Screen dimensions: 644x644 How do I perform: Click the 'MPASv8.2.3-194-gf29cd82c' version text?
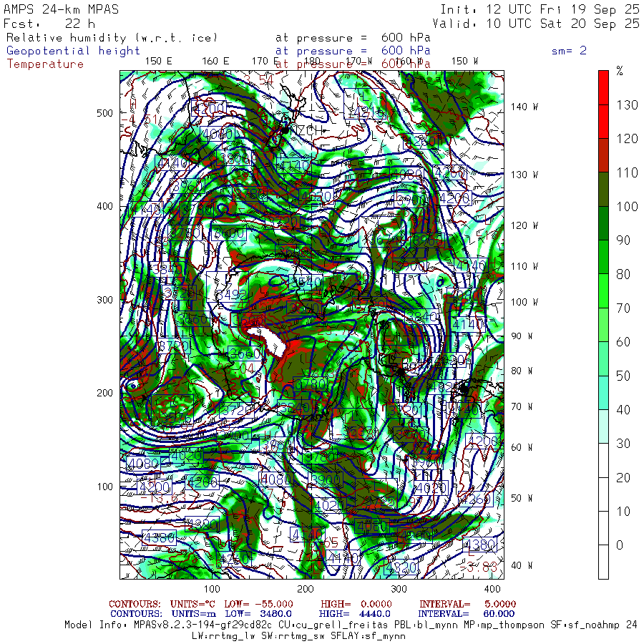pyautogui.click(x=203, y=625)
